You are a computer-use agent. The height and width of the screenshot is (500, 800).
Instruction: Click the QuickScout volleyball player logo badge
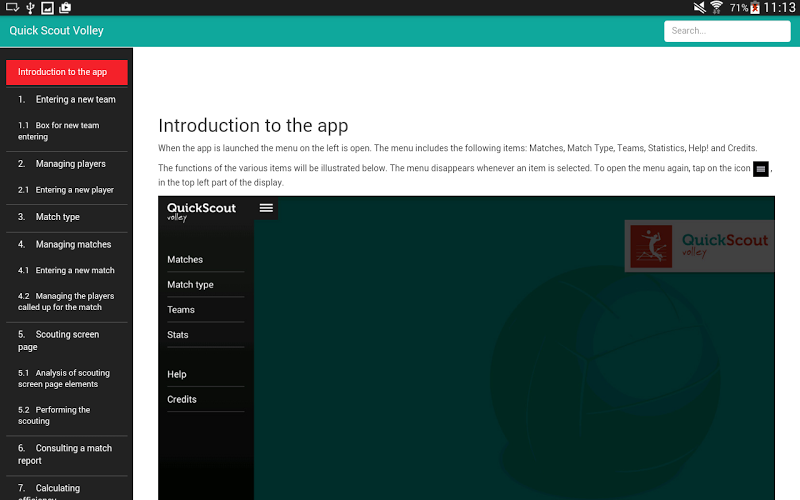tap(651, 246)
